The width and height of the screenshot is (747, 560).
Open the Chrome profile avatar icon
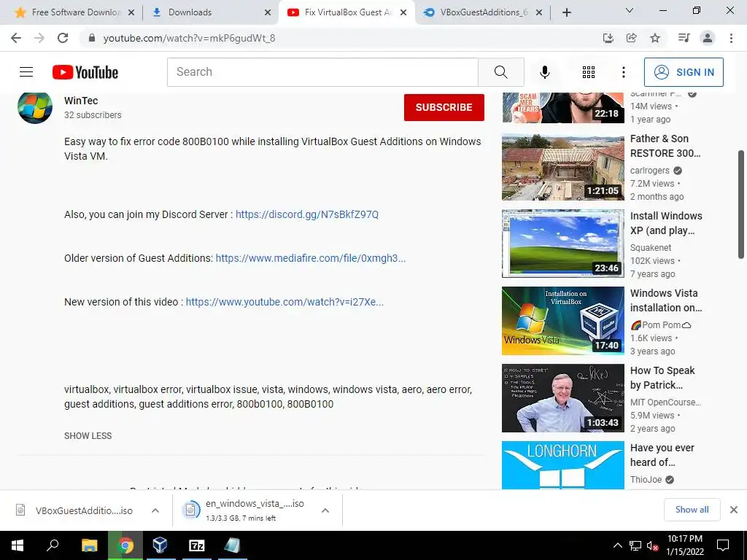click(x=708, y=38)
